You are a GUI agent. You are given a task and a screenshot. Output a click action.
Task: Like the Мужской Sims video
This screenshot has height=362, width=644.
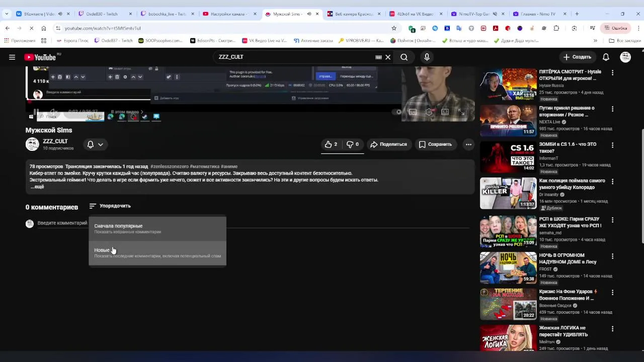pyautogui.click(x=331, y=144)
